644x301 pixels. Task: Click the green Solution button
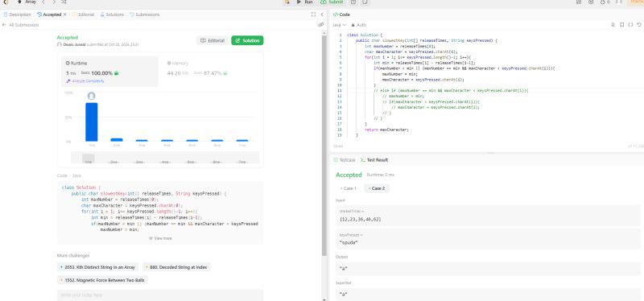pyautogui.click(x=247, y=41)
